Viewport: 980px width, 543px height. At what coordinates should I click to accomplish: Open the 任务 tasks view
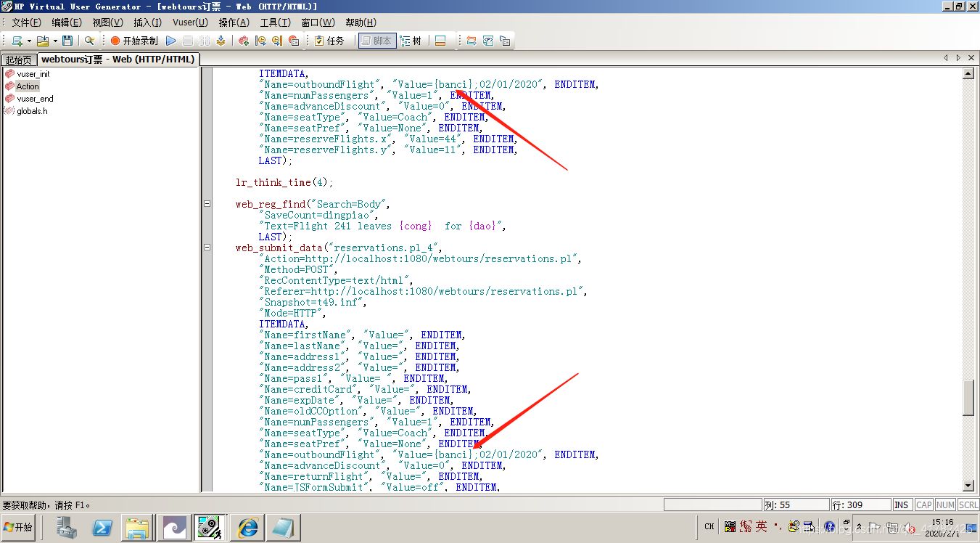coord(329,41)
